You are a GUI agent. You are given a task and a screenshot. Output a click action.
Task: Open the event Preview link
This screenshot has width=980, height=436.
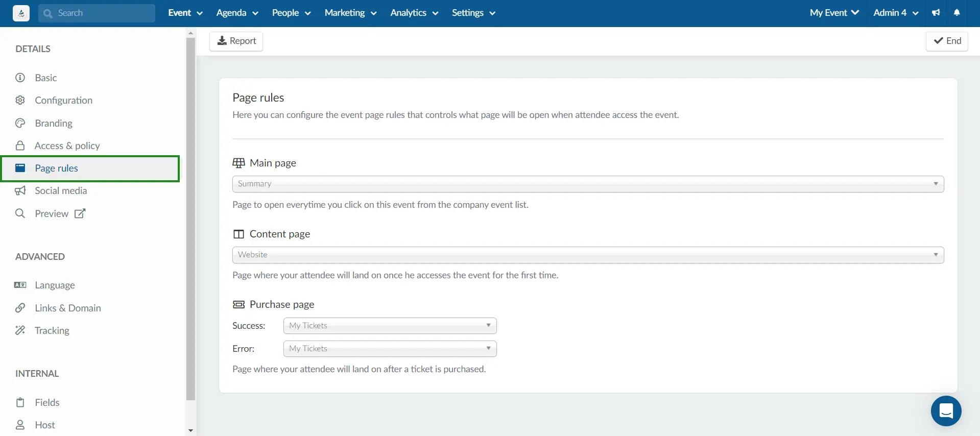[52, 213]
